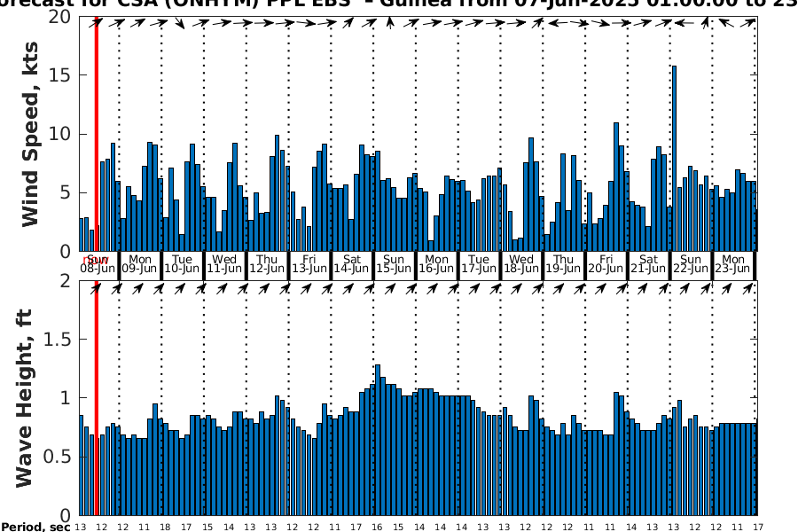The height and width of the screenshot is (532, 798).
Task: Click the period value 18 in bottom row
Action: click(x=165, y=527)
